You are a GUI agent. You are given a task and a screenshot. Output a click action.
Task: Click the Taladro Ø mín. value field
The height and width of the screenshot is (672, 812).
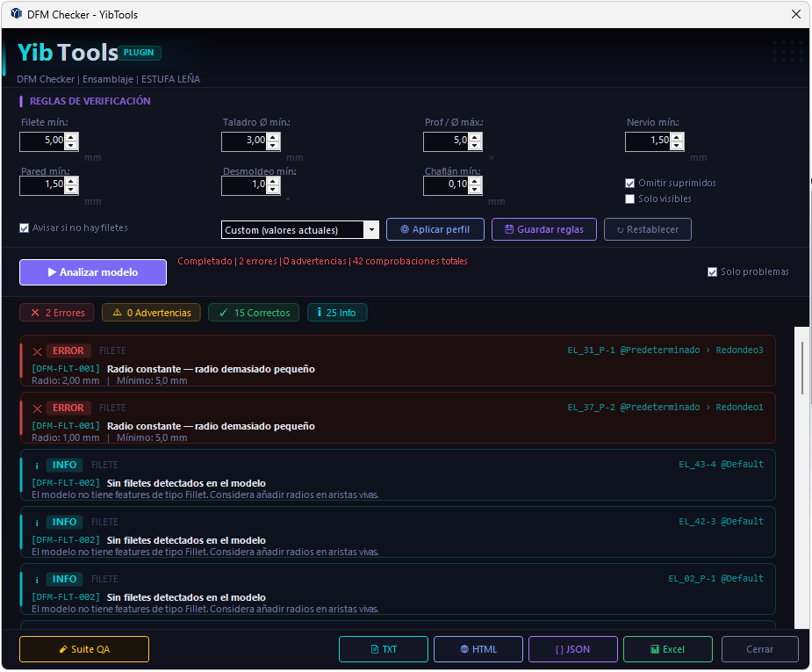coord(245,141)
